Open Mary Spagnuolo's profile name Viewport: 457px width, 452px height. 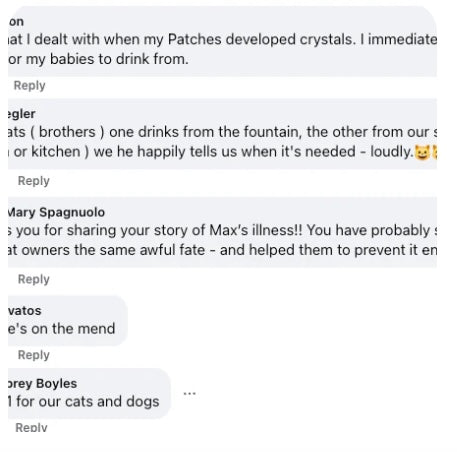(x=56, y=212)
